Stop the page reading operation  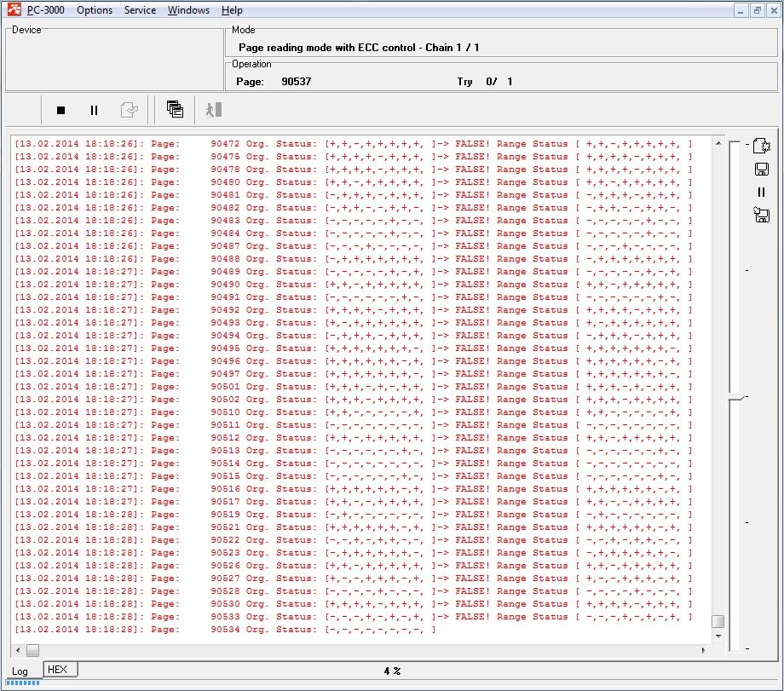[x=61, y=110]
